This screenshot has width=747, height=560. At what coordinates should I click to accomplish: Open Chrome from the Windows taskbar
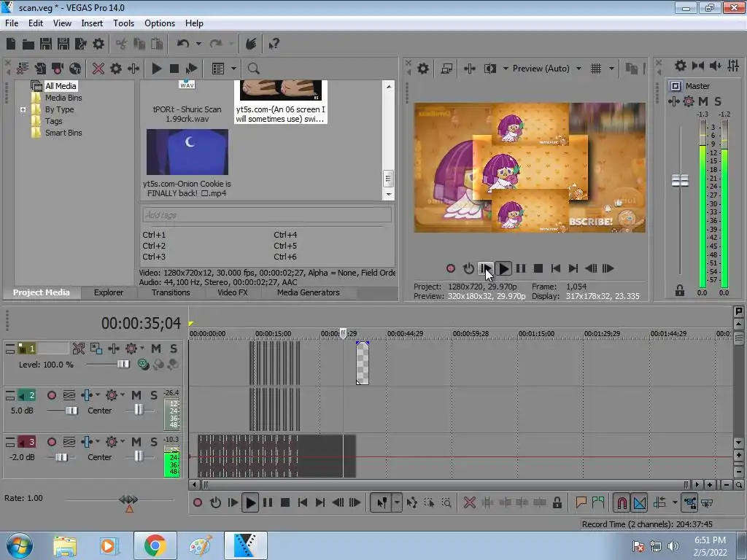[155, 545]
